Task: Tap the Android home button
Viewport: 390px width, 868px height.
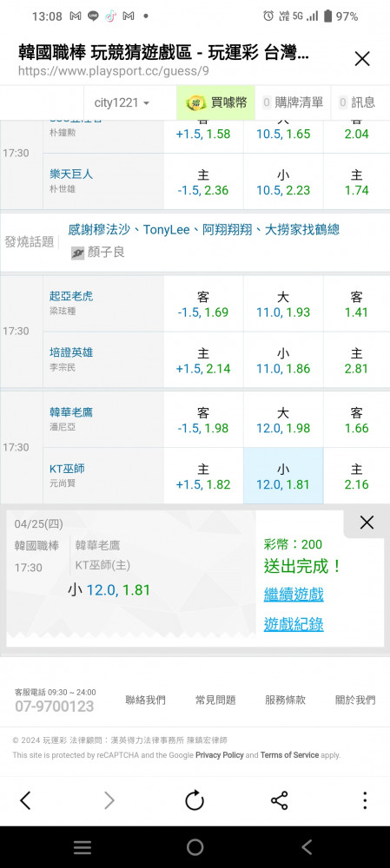Action: [195, 847]
